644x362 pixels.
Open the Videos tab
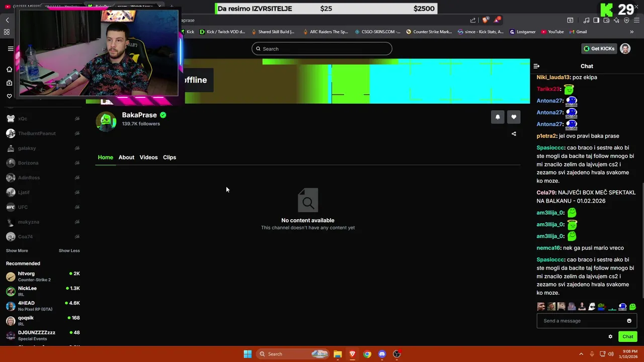coord(148,157)
